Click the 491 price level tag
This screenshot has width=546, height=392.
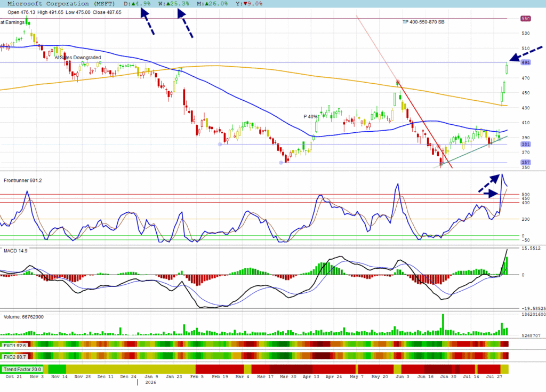tap(525, 62)
